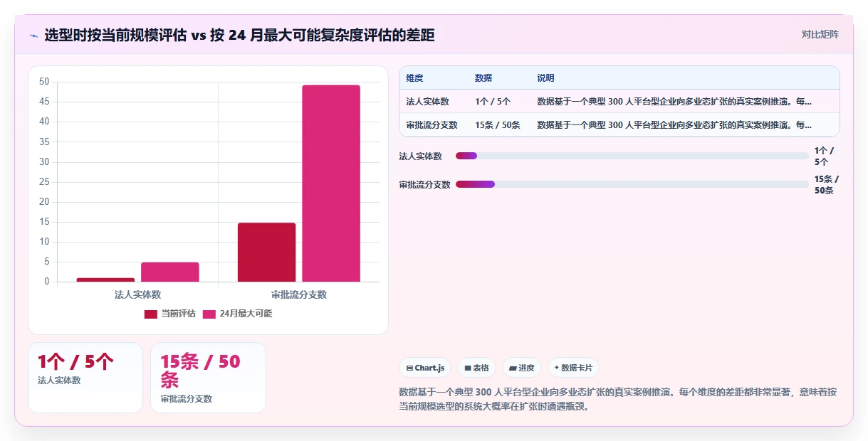Click the 维度 column header
Image resolution: width=868 pixels, height=441 pixels.
[x=414, y=78]
